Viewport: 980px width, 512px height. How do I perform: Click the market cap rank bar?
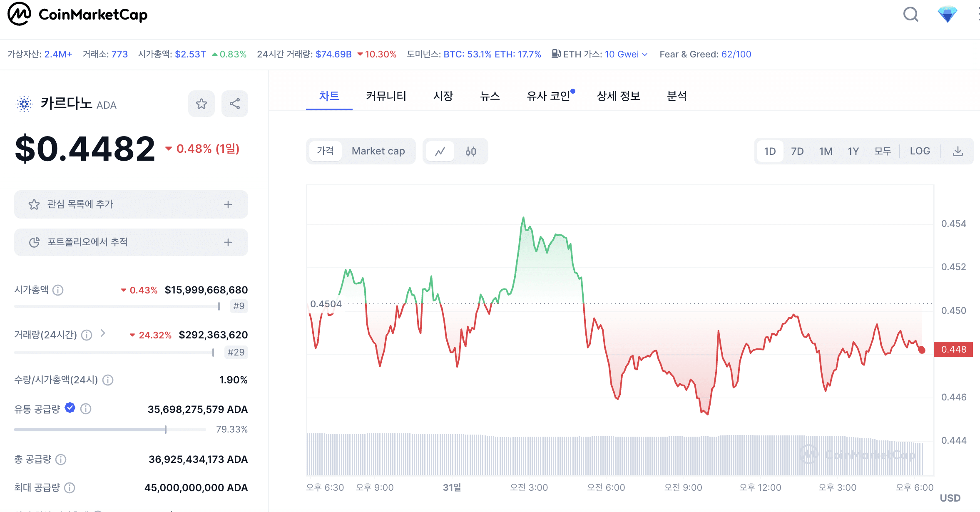pyautogui.click(x=117, y=306)
